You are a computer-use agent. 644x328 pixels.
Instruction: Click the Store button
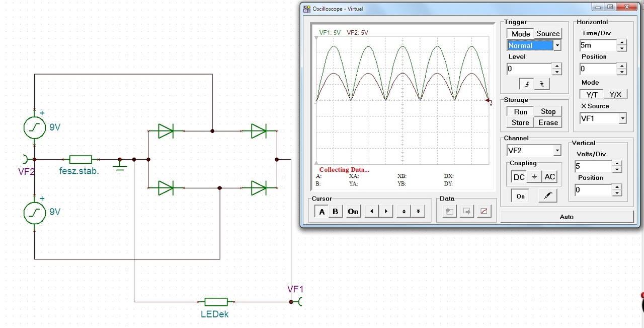click(x=521, y=122)
